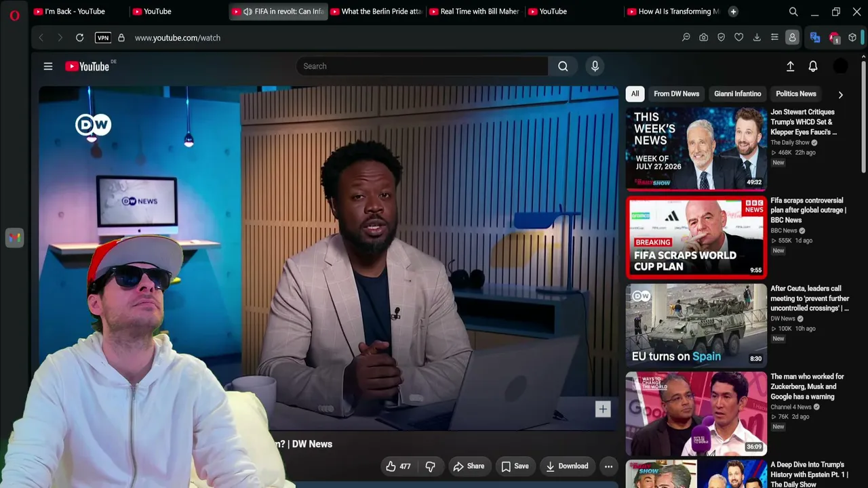
Task: Open the browser downloads panel
Action: (x=757, y=38)
